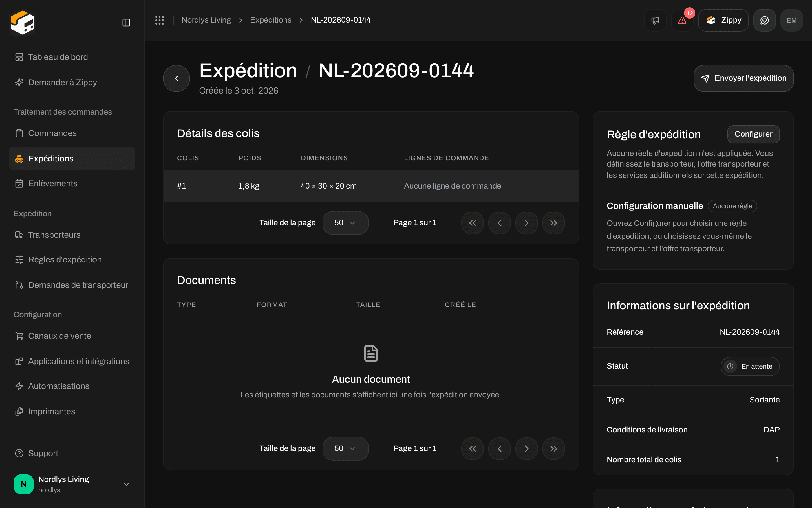Click the NL-202609-0144 breadcrumb item
This screenshot has height=508, width=812.
coord(341,20)
